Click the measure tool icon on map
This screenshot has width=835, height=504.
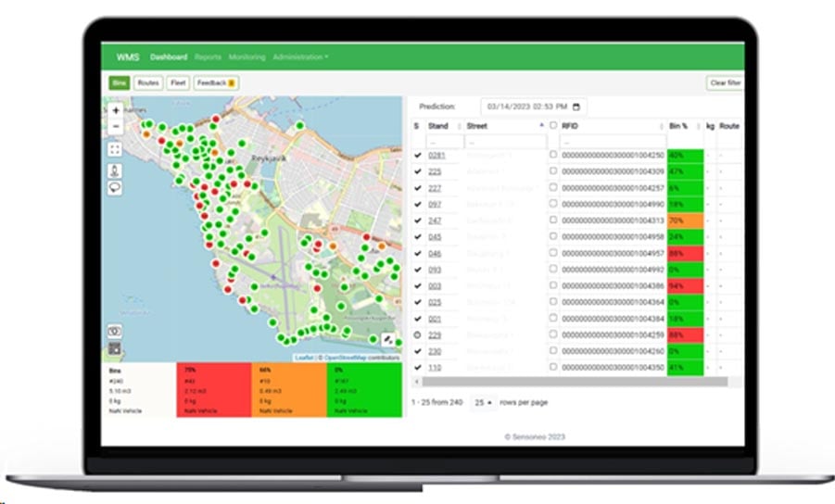point(388,340)
